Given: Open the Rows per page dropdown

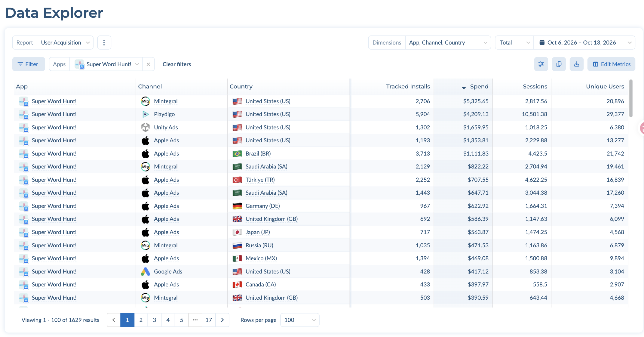Looking at the screenshot, I should point(300,320).
